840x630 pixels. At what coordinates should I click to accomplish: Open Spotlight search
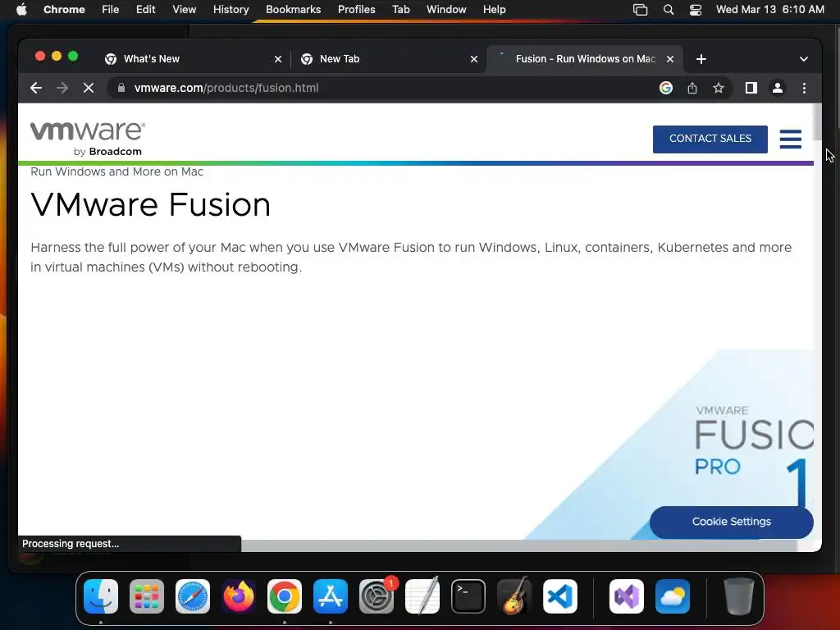[x=668, y=9]
